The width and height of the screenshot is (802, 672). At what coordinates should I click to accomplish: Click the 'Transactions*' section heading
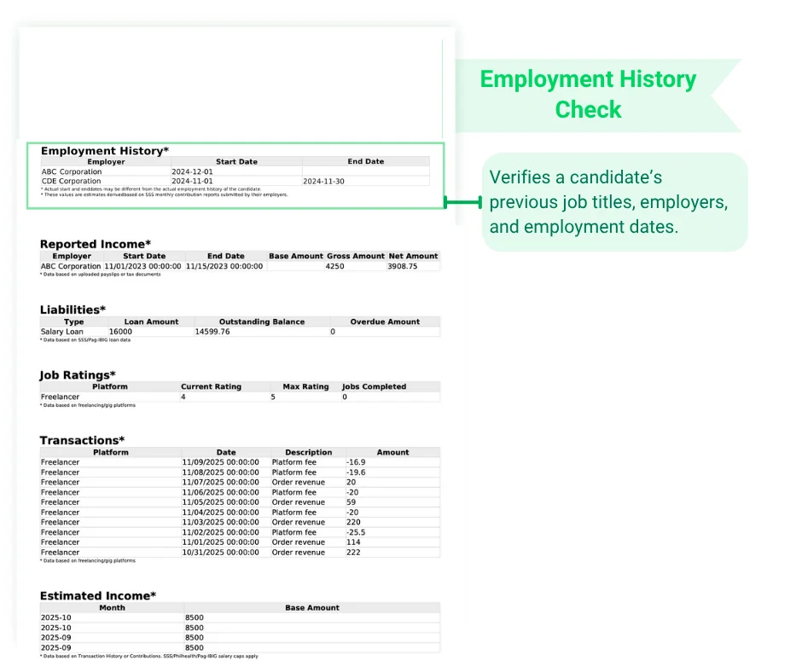point(83,440)
